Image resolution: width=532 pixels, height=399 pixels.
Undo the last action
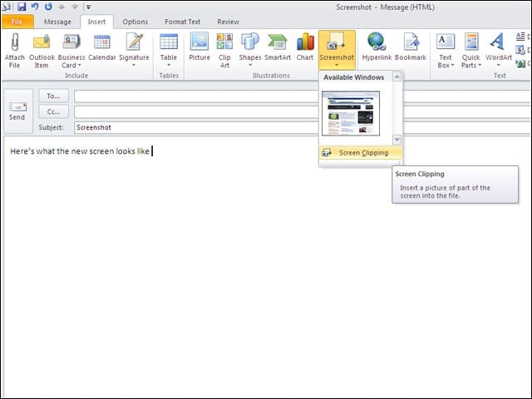click(35, 7)
